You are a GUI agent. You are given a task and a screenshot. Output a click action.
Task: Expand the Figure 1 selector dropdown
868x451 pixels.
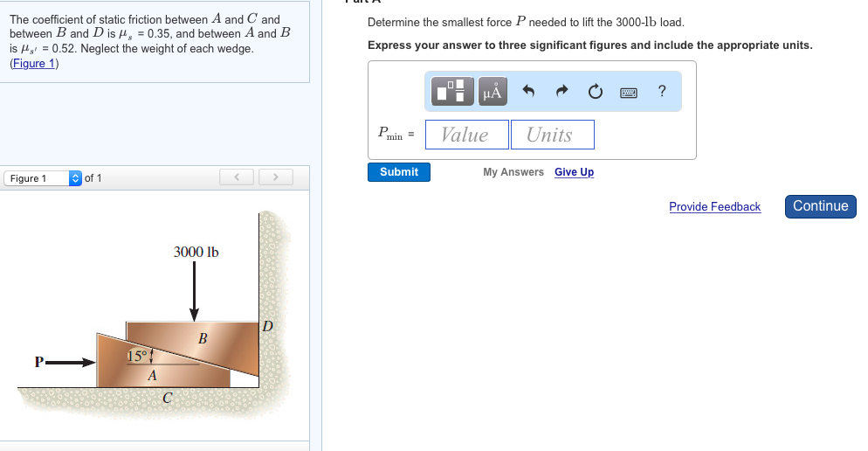pos(43,177)
